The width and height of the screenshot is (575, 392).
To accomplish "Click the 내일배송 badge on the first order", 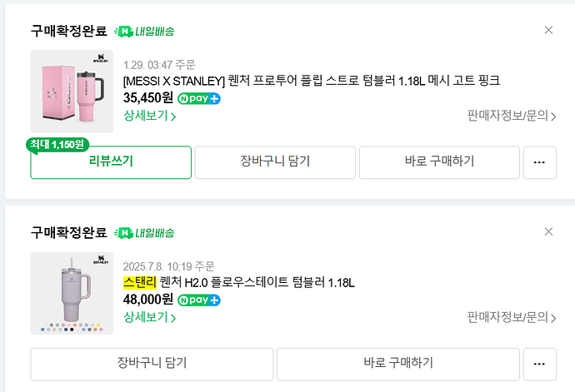I will tap(144, 32).
